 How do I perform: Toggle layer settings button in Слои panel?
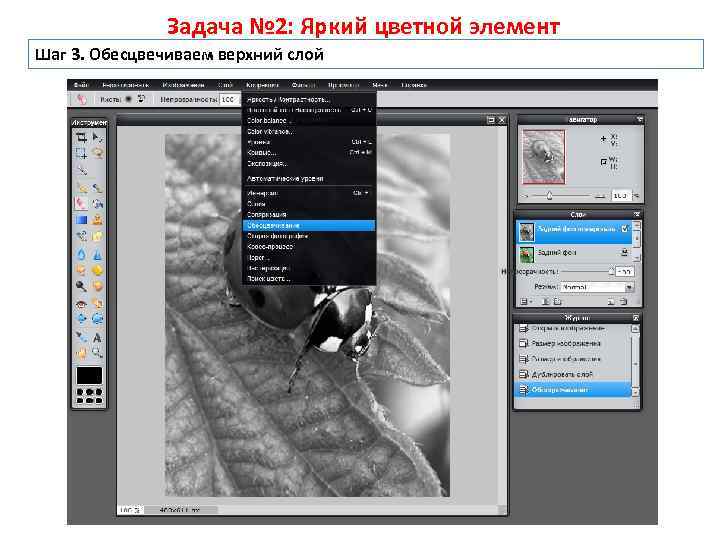tap(524, 302)
